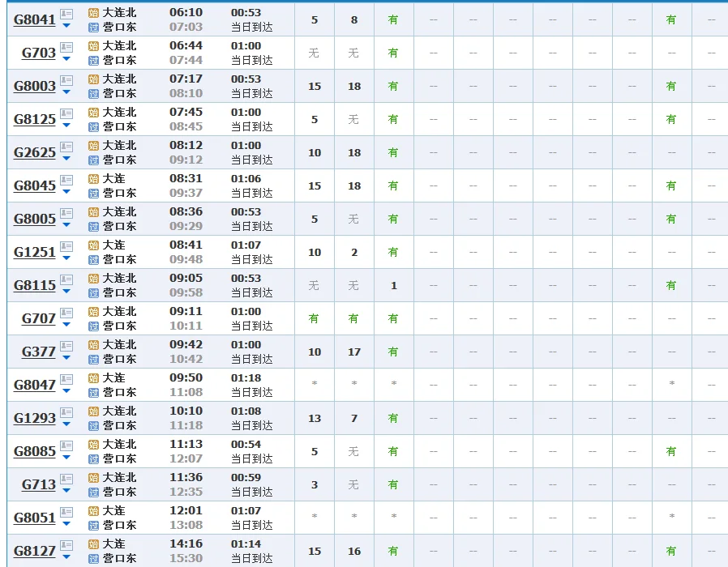This screenshot has width=728, height=567.
Task: Click the ID card icon next to G703
Action: click(66, 47)
